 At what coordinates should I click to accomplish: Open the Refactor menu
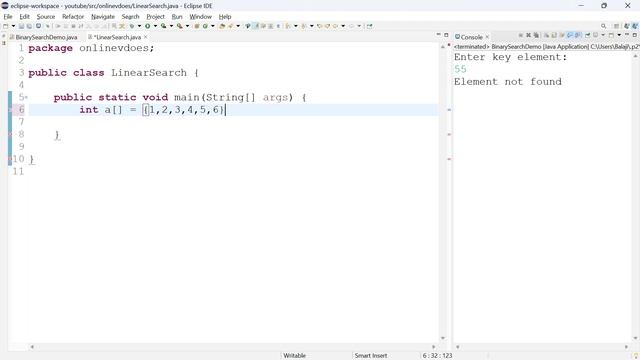(x=73, y=17)
